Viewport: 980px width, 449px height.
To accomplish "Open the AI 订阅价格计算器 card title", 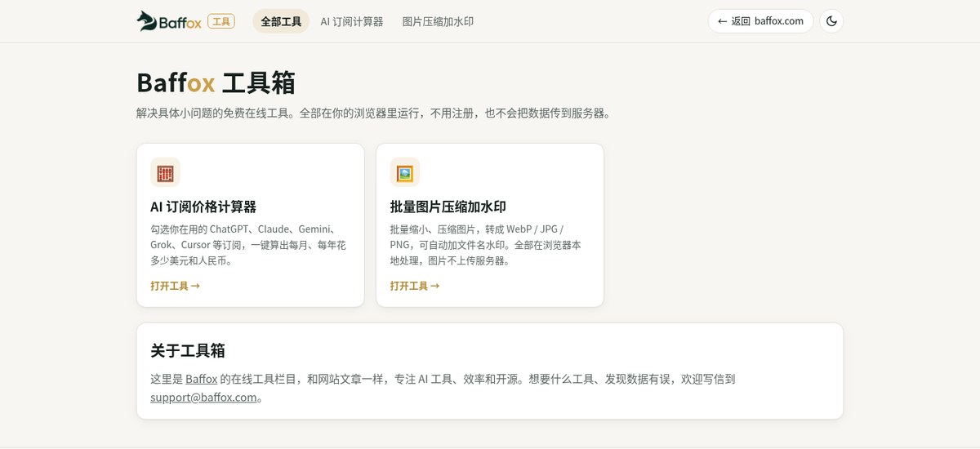I will coord(203,207).
